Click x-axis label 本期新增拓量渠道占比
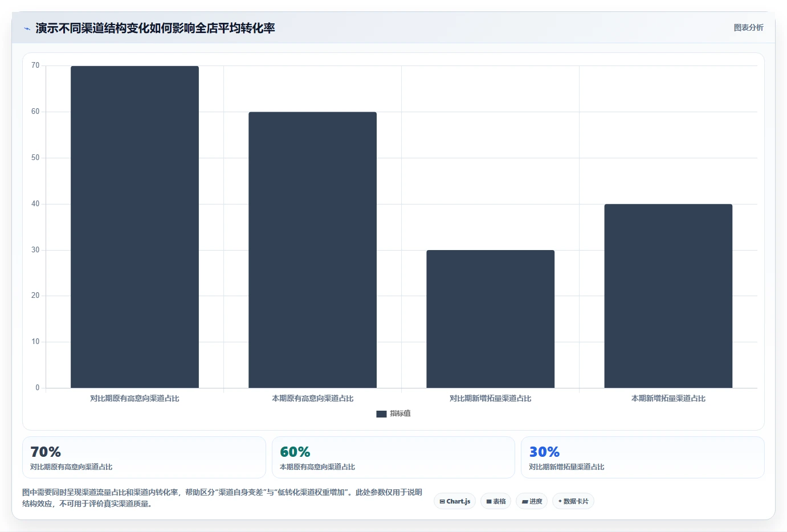This screenshot has height=532, width=787. (x=668, y=398)
